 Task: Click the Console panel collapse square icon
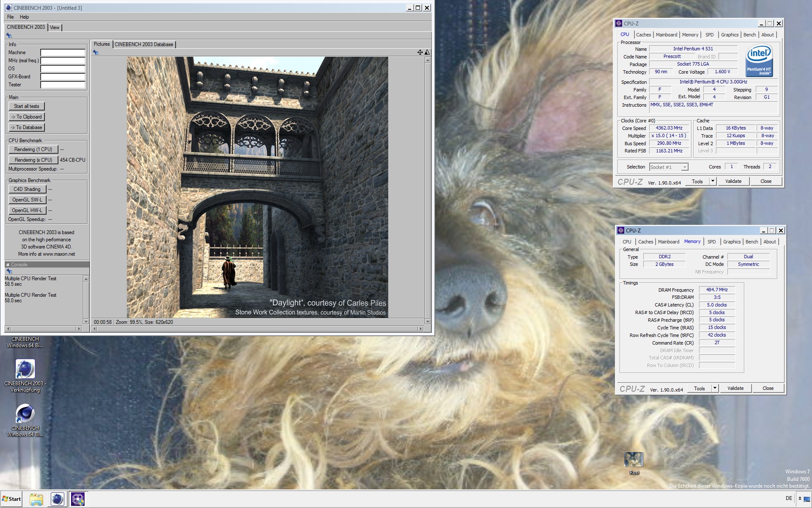tap(8, 265)
